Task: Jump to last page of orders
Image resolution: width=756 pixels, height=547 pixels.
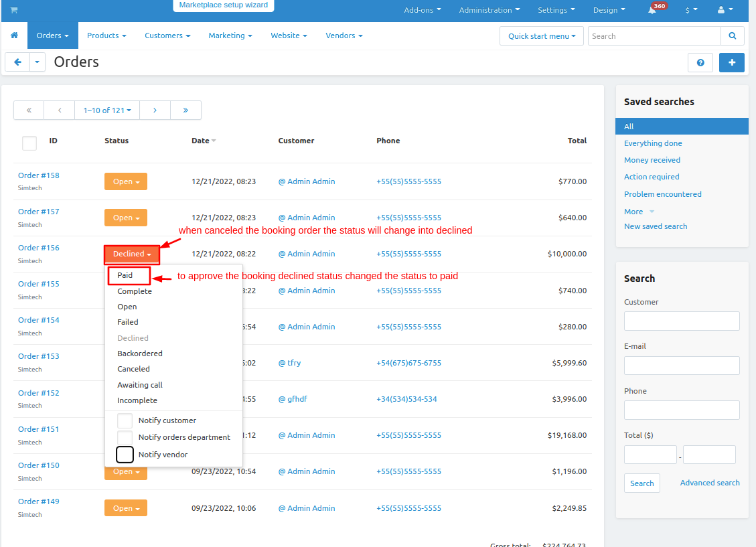Action: pyautogui.click(x=185, y=110)
